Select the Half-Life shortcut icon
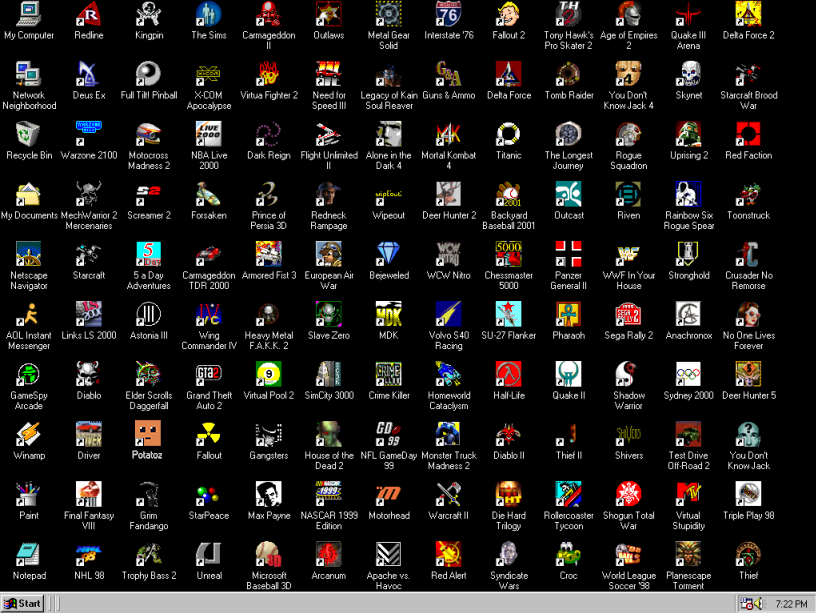Viewport: 816px width, 613px height. [508, 374]
